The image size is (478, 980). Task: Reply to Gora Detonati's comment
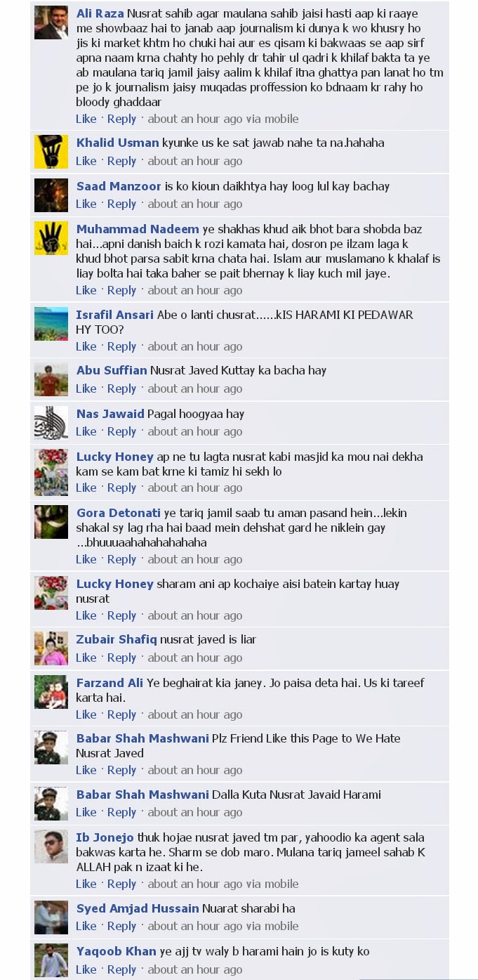(x=121, y=559)
